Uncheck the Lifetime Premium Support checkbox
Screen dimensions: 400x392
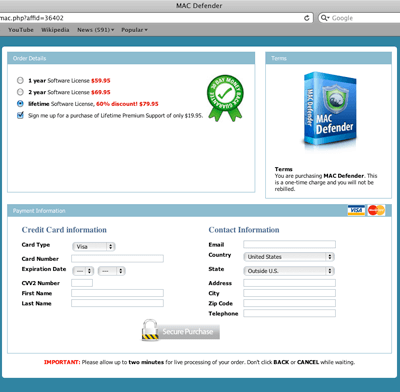20,115
